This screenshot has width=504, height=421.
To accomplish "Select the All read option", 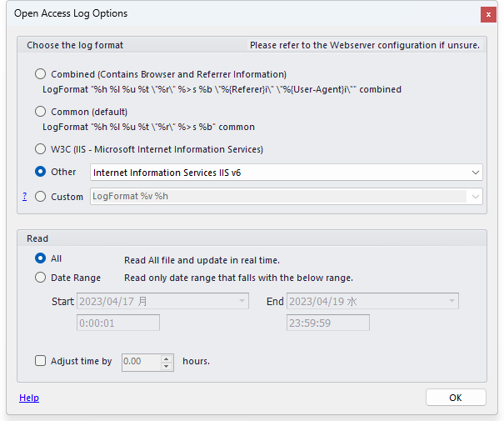I will (41, 258).
